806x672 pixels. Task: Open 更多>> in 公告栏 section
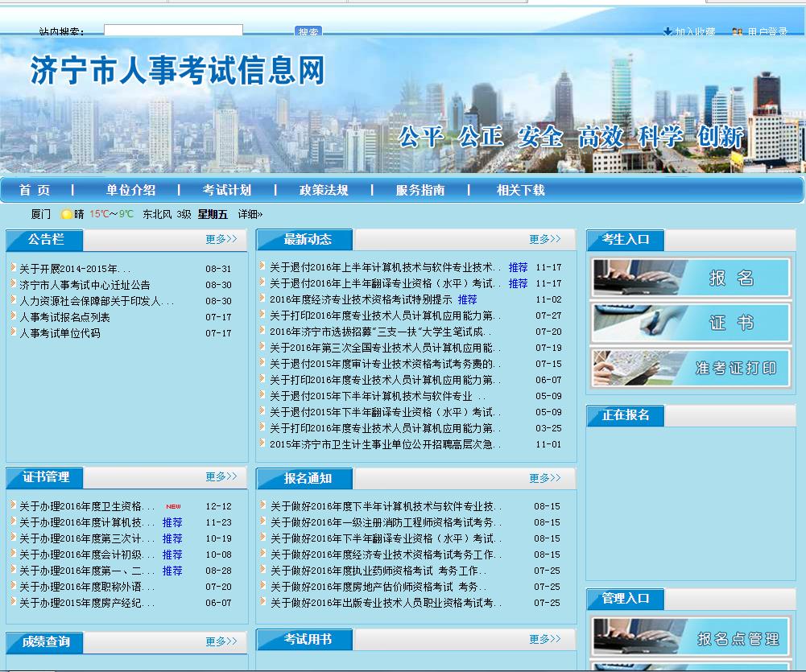pyautogui.click(x=221, y=239)
